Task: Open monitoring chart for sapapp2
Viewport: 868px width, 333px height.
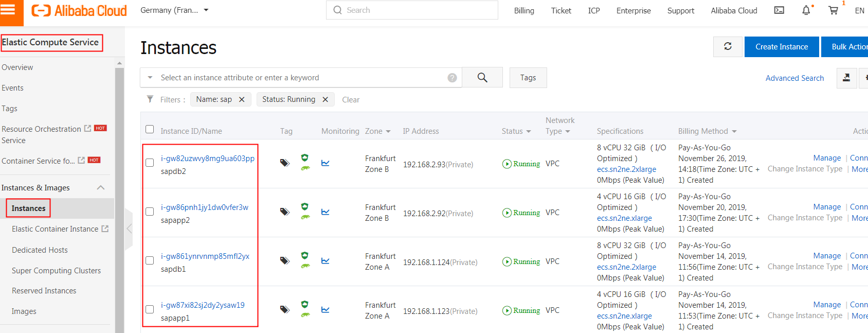Action: click(325, 212)
